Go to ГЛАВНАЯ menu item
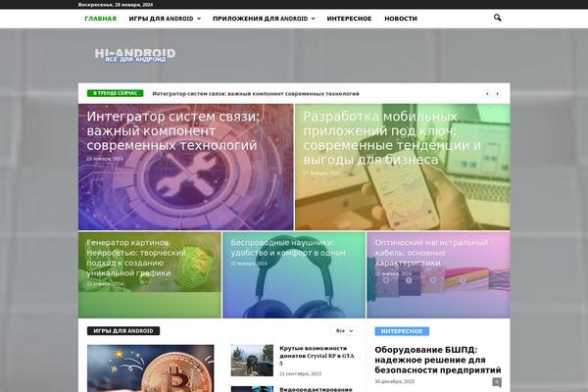Image resolution: width=588 pixels, height=392 pixels. (101, 19)
